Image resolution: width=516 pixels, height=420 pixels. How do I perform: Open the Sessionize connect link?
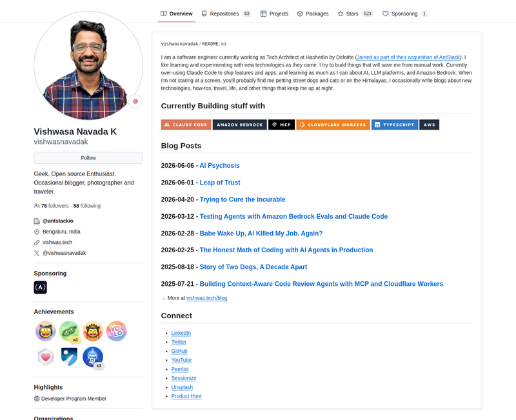point(184,378)
